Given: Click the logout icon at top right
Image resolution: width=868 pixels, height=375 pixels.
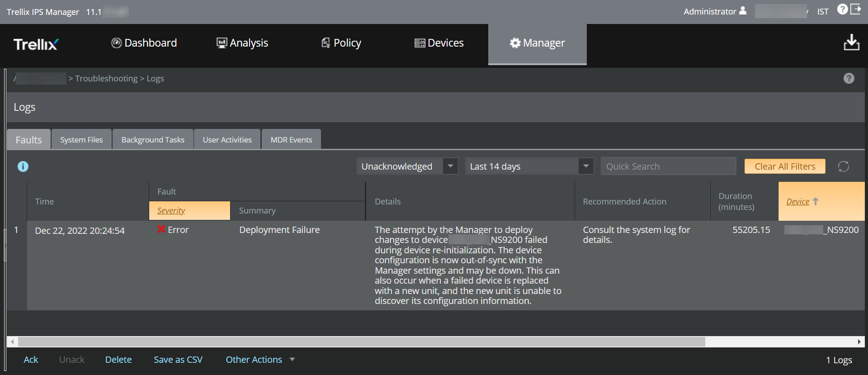Looking at the screenshot, I should [856, 9].
